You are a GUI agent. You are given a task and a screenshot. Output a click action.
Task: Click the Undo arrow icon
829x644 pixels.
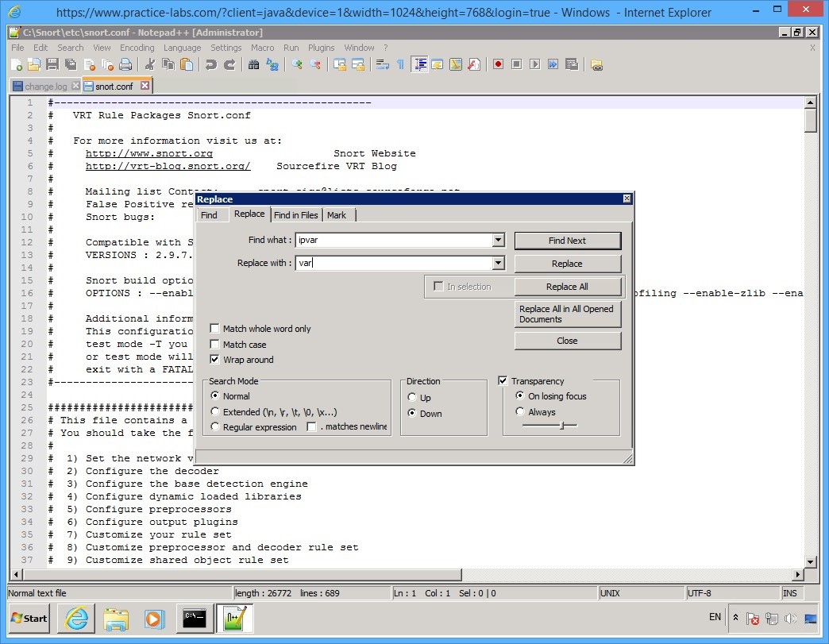211,64
